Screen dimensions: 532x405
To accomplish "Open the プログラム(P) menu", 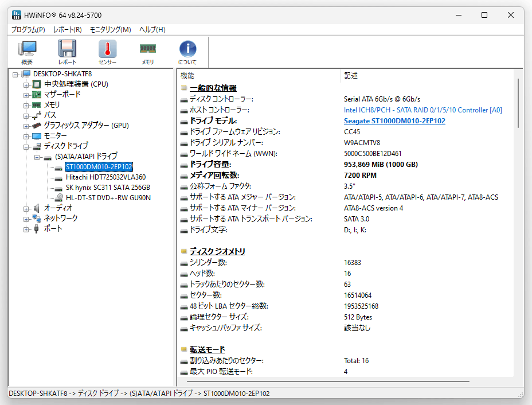I will pos(28,29).
